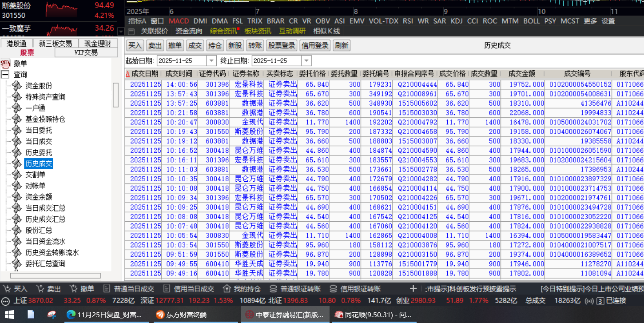
Task: Select 交割单 in the query tree
Action: (35, 175)
